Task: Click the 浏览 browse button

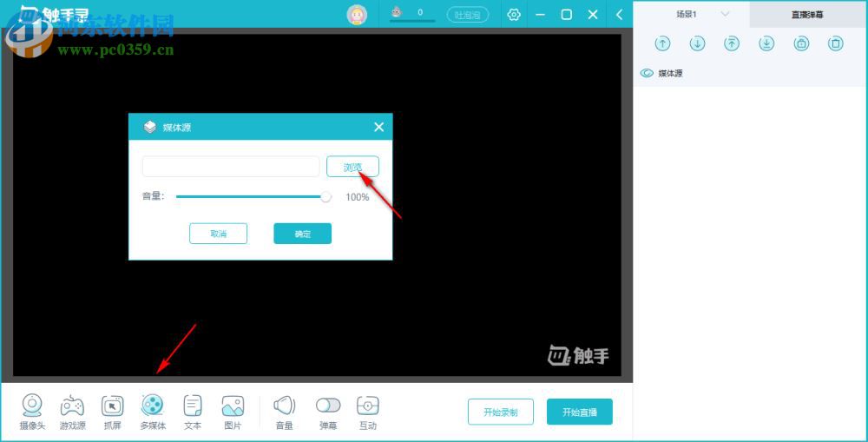Action: tap(352, 167)
